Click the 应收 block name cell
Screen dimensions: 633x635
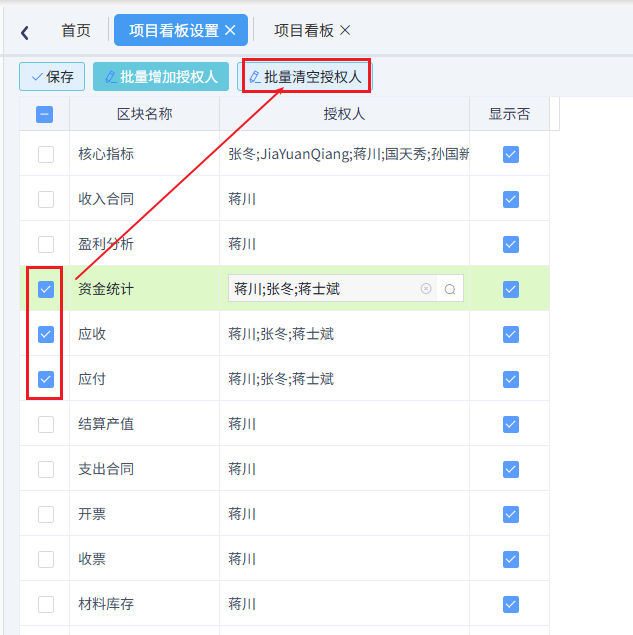pyautogui.click(x=145, y=334)
